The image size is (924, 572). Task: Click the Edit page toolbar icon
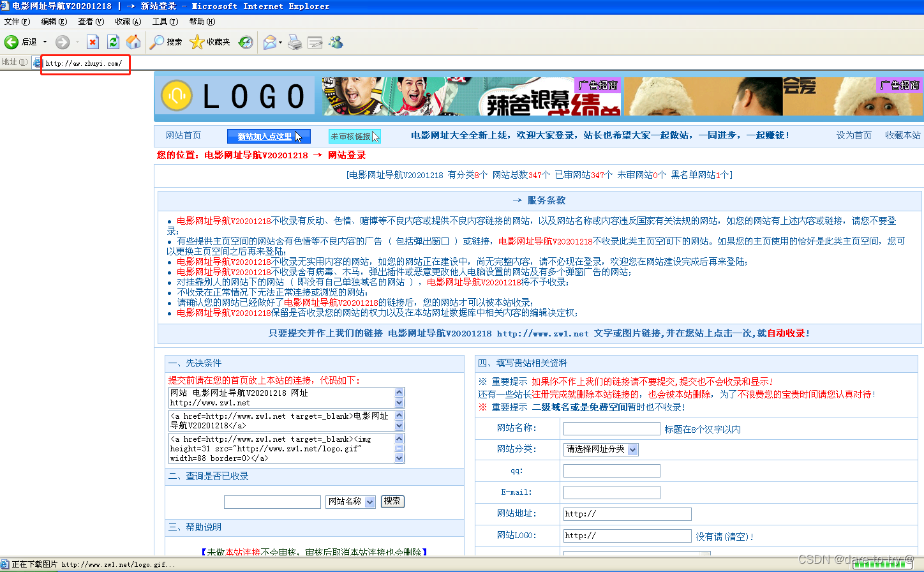315,42
